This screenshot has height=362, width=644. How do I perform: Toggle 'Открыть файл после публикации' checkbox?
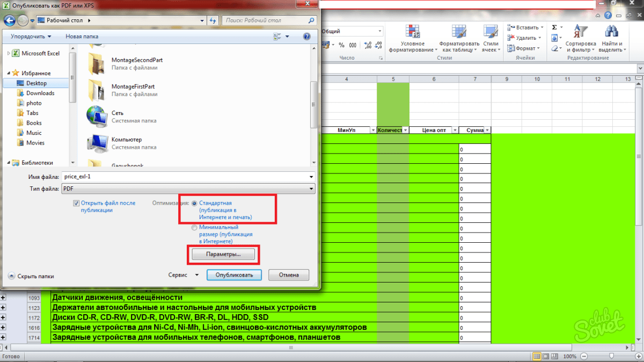tap(76, 204)
